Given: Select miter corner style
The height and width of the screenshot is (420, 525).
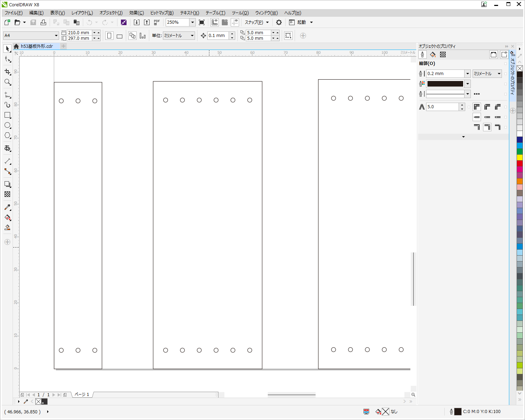Looking at the screenshot, I should tap(477, 107).
